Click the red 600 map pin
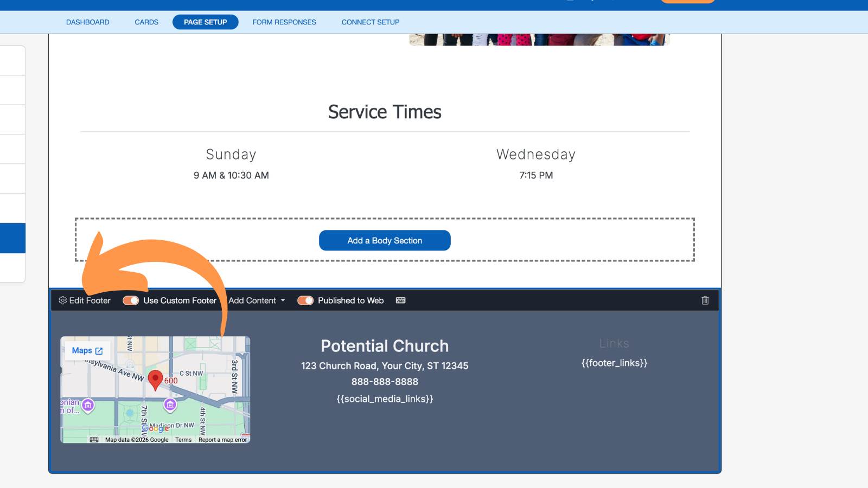This screenshot has width=868, height=488. click(x=156, y=381)
